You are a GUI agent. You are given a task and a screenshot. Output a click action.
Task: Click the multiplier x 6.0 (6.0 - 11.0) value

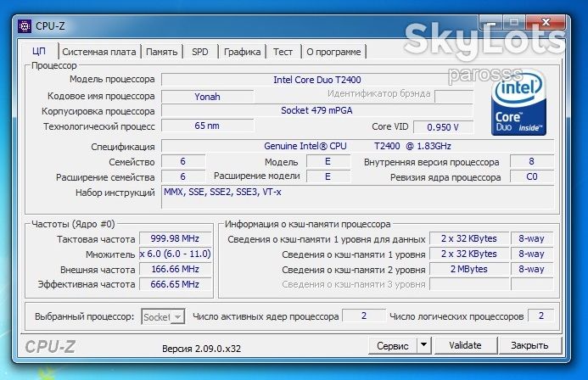(x=175, y=254)
